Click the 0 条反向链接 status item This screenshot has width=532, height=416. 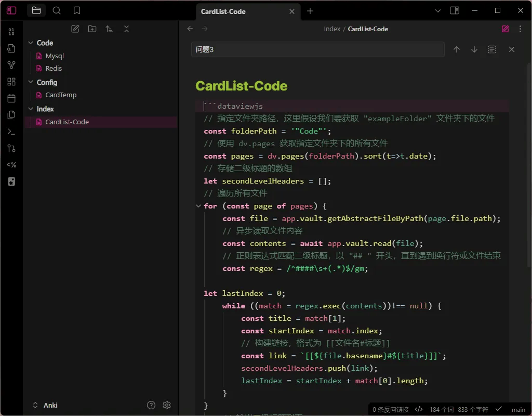point(391,410)
